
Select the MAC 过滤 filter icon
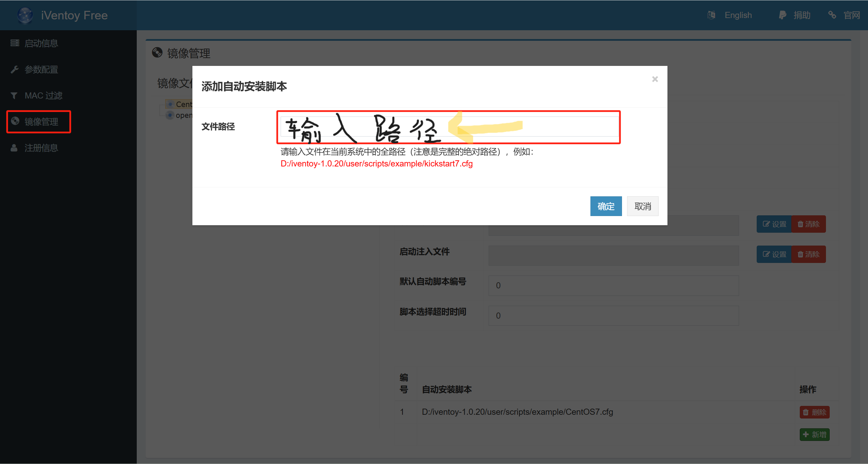[x=14, y=96]
